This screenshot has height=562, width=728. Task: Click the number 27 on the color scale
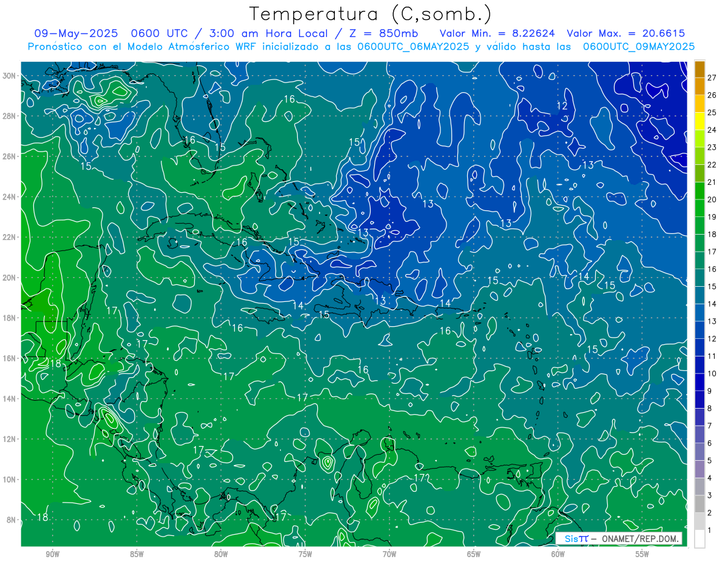712,77
